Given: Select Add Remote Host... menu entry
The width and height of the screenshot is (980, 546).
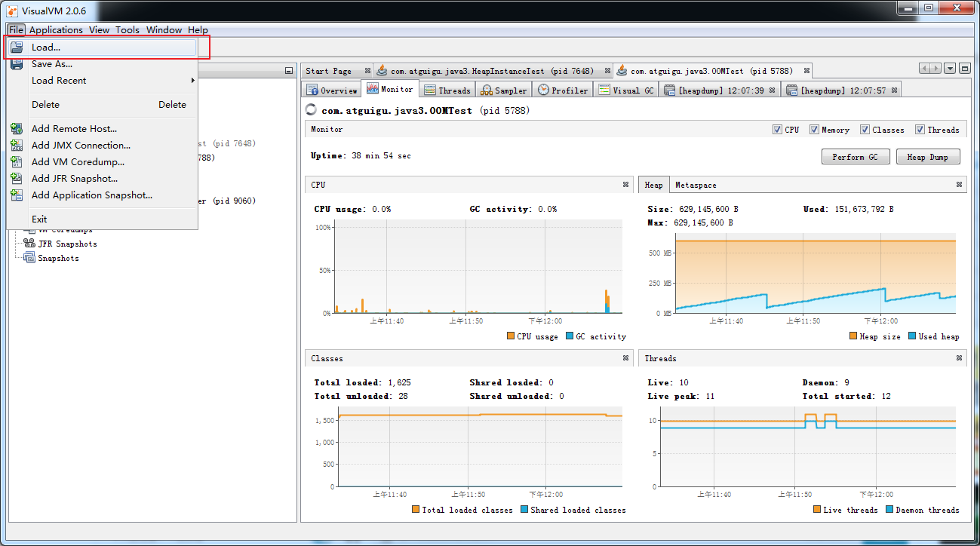Looking at the screenshot, I should click(102, 129).
